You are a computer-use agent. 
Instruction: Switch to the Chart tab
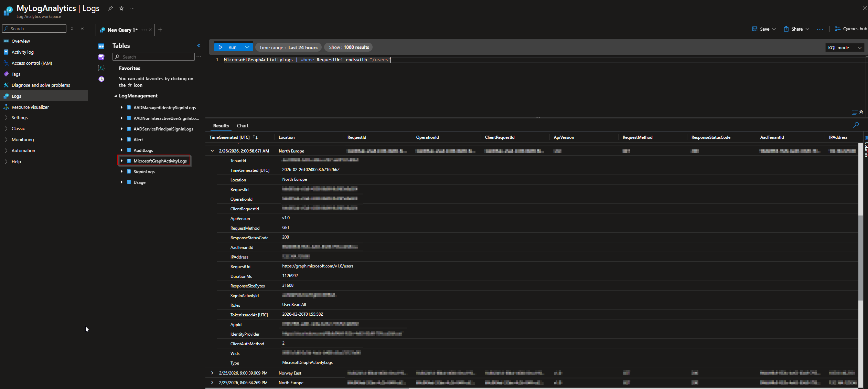pyautogui.click(x=243, y=125)
